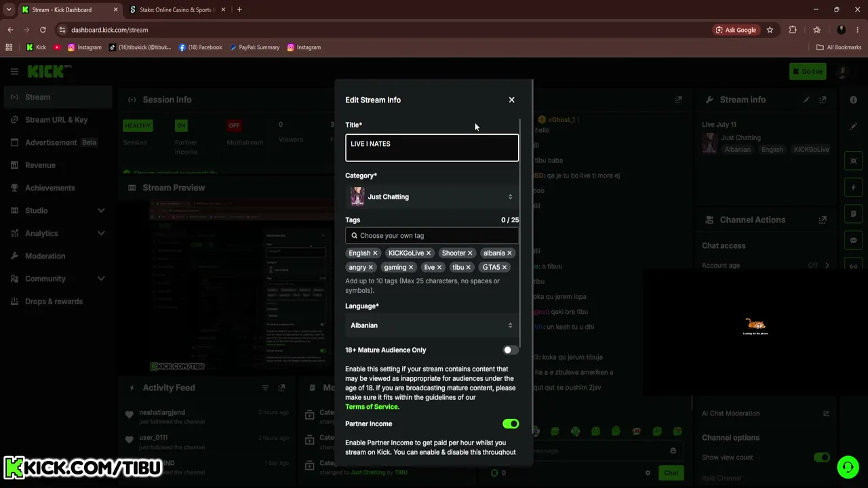868x488 pixels.
Task: Open the emoji picker in chat box
Action: (x=673, y=451)
